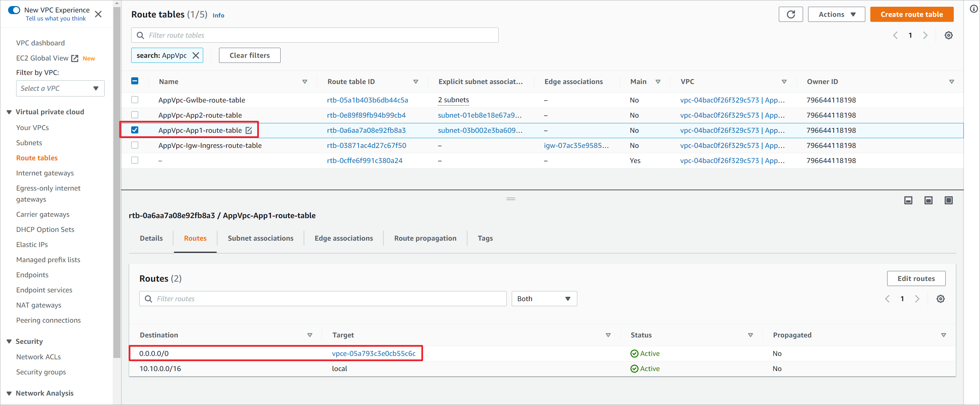Click the Edit routes button
Image resolution: width=980 pixels, height=405 pixels.
pos(916,279)
